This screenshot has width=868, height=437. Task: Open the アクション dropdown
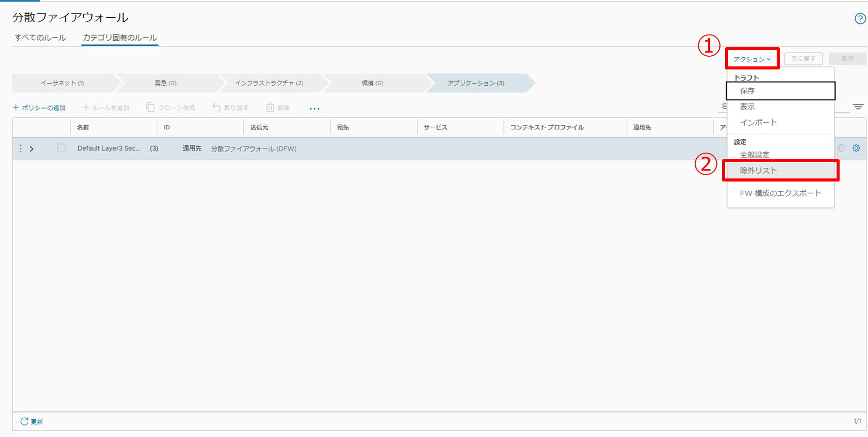pyautogui.click(x=752, y=59)
